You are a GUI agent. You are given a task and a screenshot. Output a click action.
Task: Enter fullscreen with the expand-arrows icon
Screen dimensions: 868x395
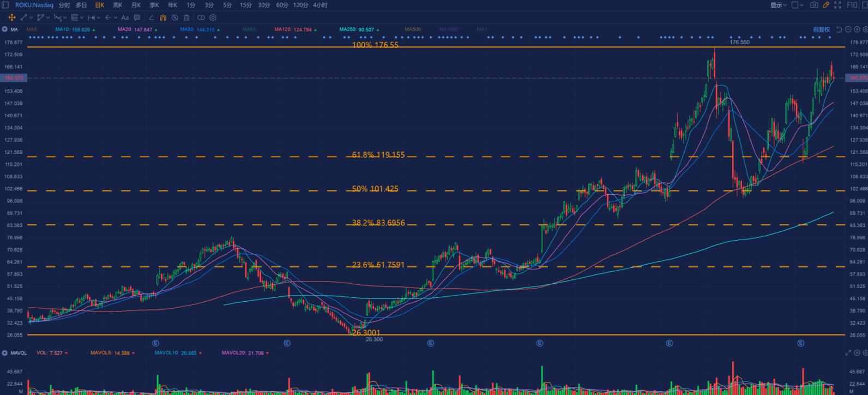837,5
